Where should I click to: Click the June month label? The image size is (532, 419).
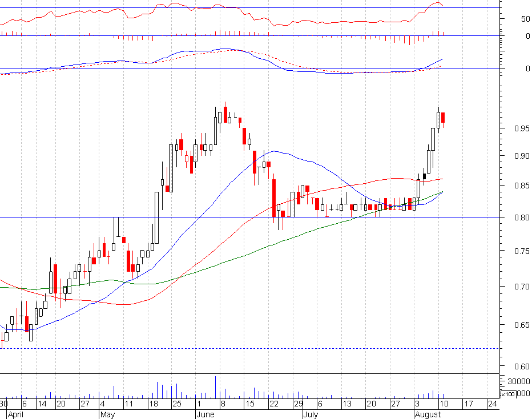tap(205, 414)
